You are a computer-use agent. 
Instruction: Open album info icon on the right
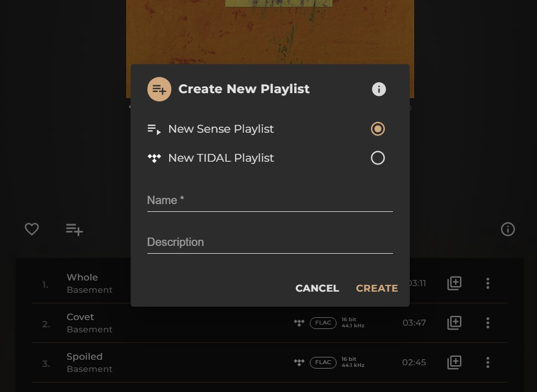point(507,229)
